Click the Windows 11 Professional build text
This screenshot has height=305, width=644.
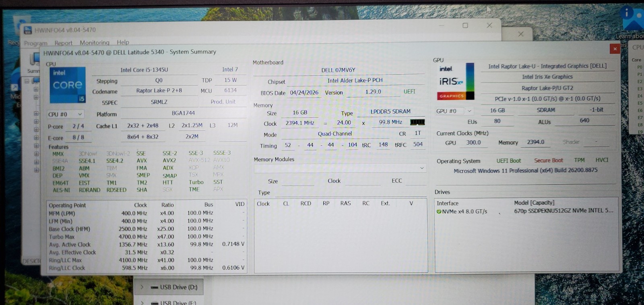526,170
